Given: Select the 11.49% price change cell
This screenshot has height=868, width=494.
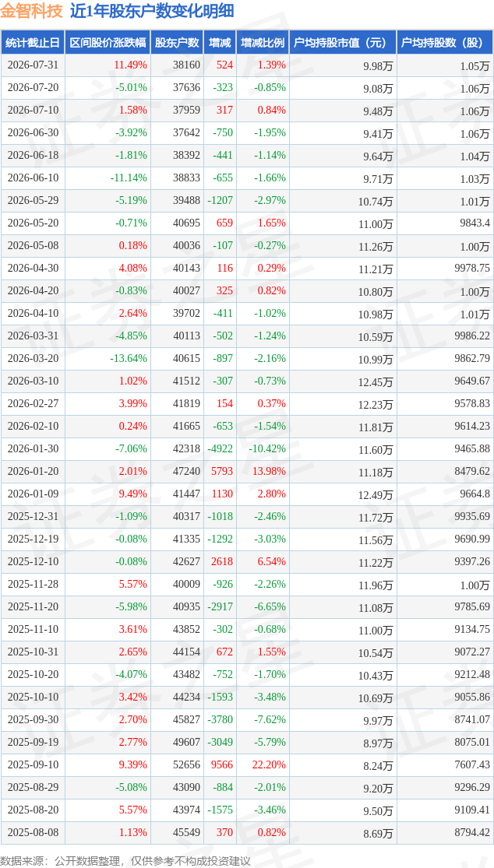Looking at the screenshot, I should [131, 65].
